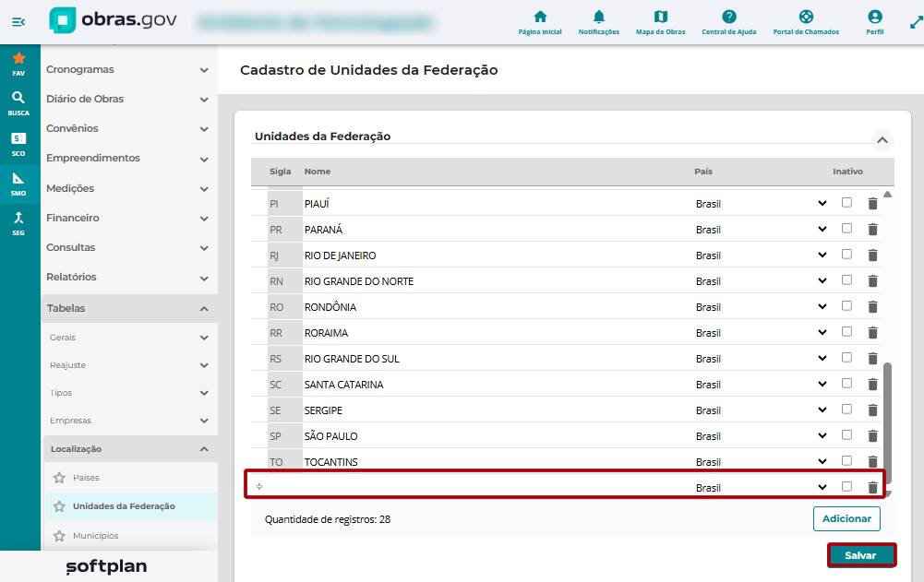Check Inativo on the new empty row

point(846,487)
